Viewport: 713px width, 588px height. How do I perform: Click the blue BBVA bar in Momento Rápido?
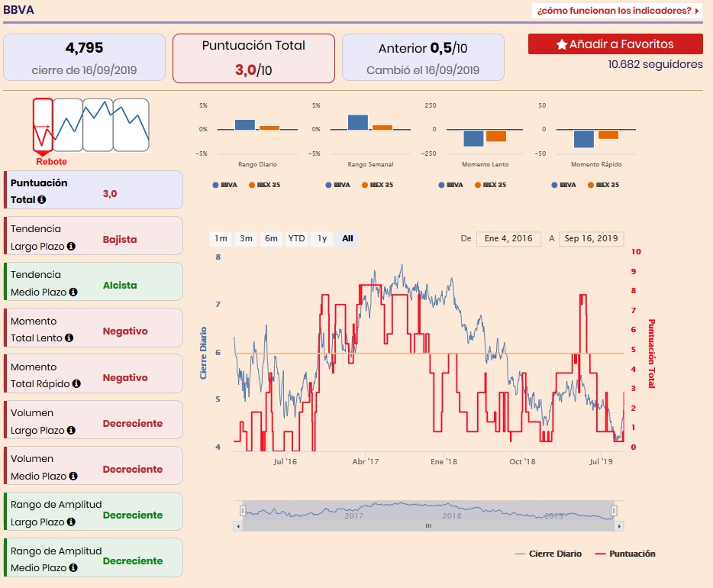click(584, 139)
